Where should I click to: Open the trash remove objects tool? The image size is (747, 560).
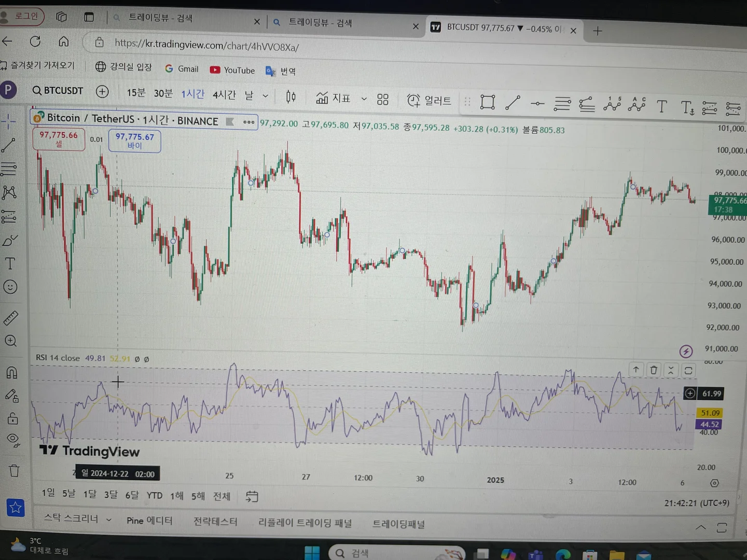pyautogui.click(x=14, y=470)
